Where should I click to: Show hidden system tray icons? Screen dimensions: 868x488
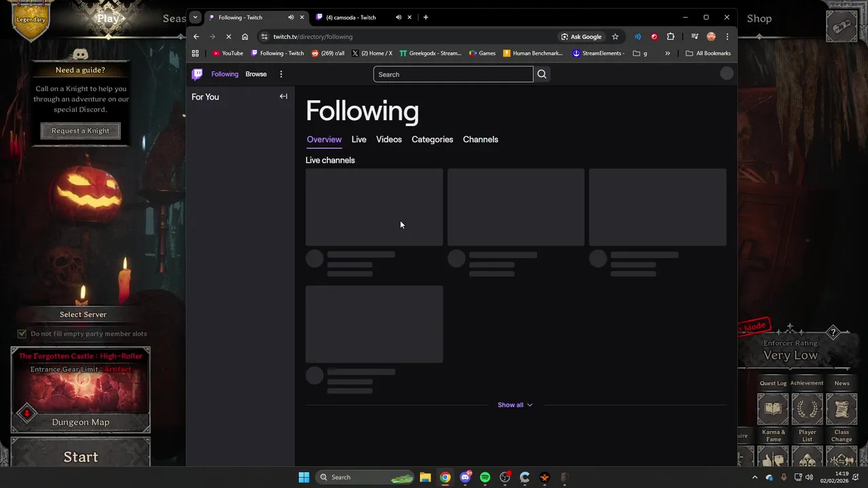[755, 477]
